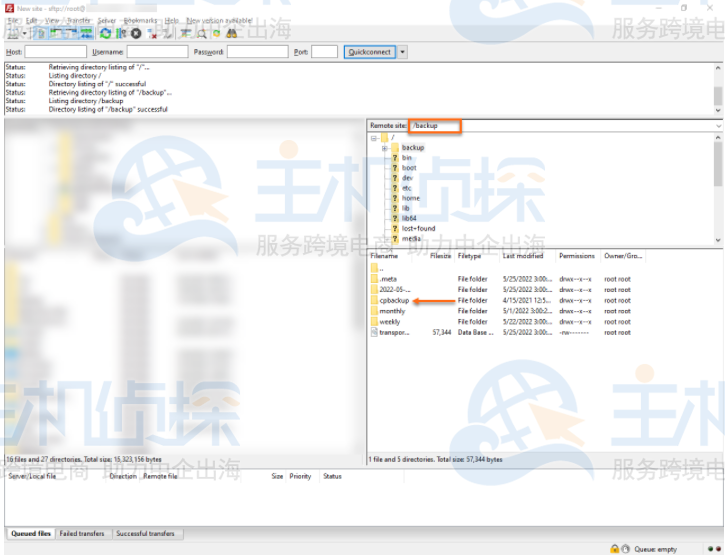Image resolution: width=725 pixels, height=559 pixels.
Task: Collapse the root / tree node
Action: (374, 138)
